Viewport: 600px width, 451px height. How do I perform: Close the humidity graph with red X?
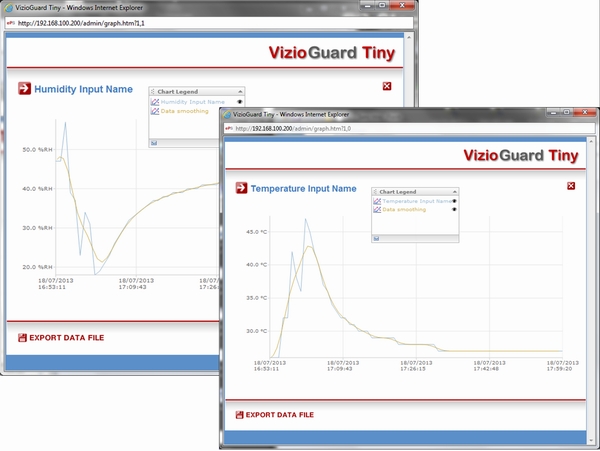pyautogui.click(x=387, y=86)
